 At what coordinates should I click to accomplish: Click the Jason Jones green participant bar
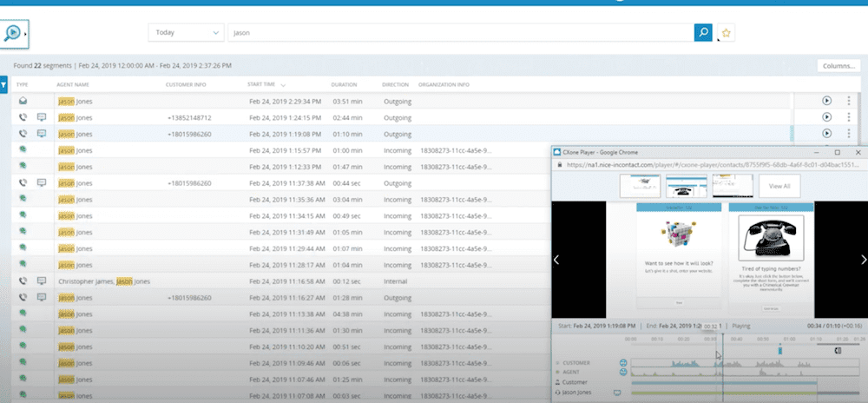724,393
